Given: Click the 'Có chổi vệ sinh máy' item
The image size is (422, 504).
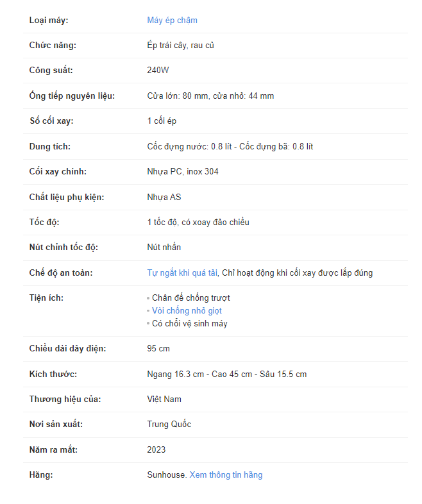Looking at the screenshot, I should (189, 324).
